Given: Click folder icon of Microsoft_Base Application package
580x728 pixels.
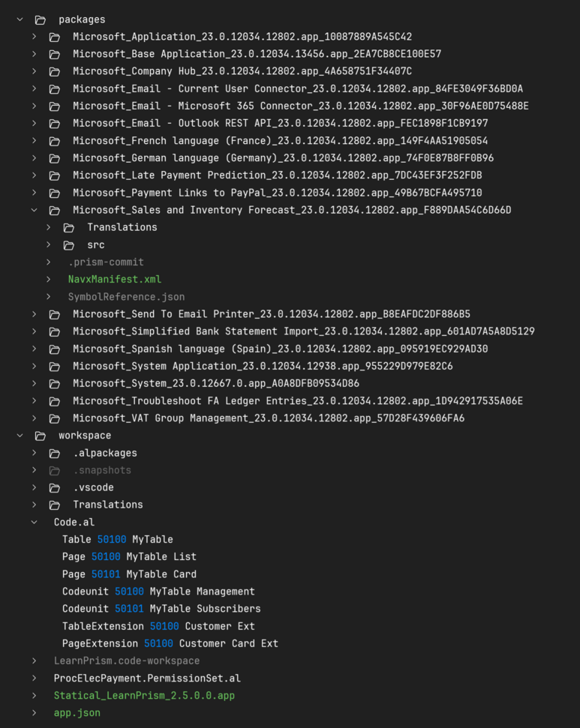Looking at the screenshot, I should 55,54.
